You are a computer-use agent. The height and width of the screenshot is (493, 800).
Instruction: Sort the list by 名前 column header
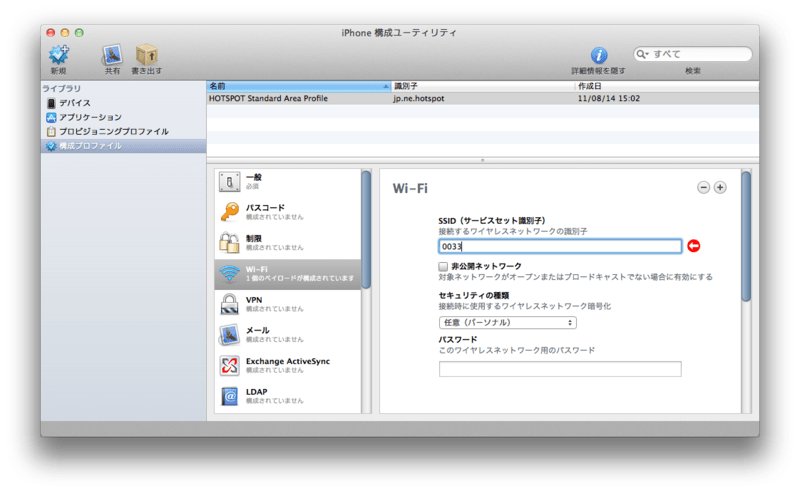(x=297, y=87)
